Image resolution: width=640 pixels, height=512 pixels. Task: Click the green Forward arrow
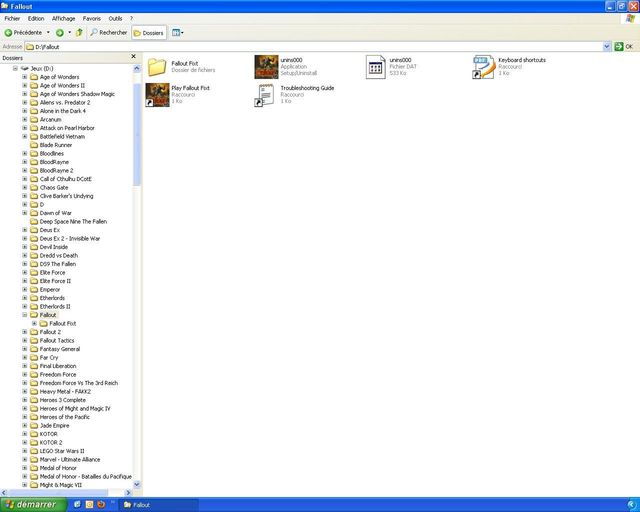pos(60,33)
